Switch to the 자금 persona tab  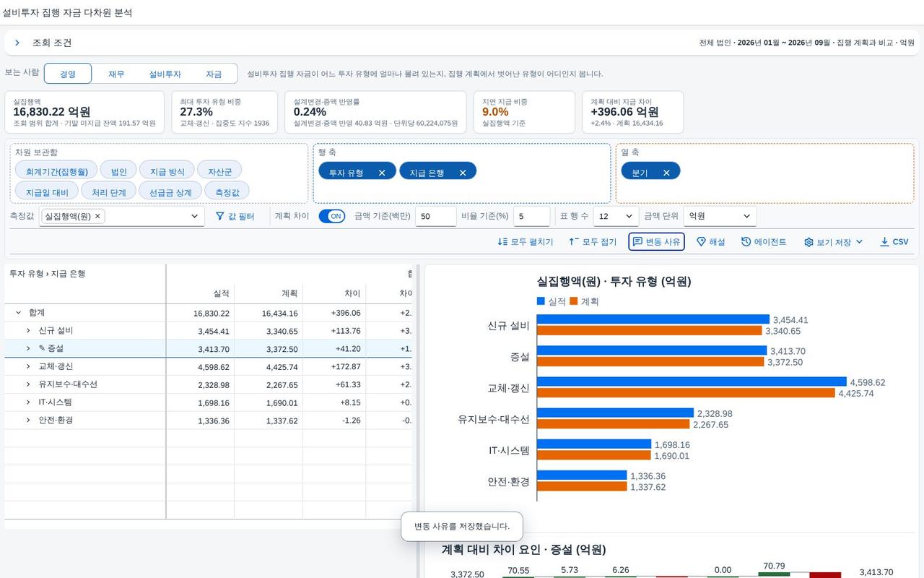click(x=214, y=74)
